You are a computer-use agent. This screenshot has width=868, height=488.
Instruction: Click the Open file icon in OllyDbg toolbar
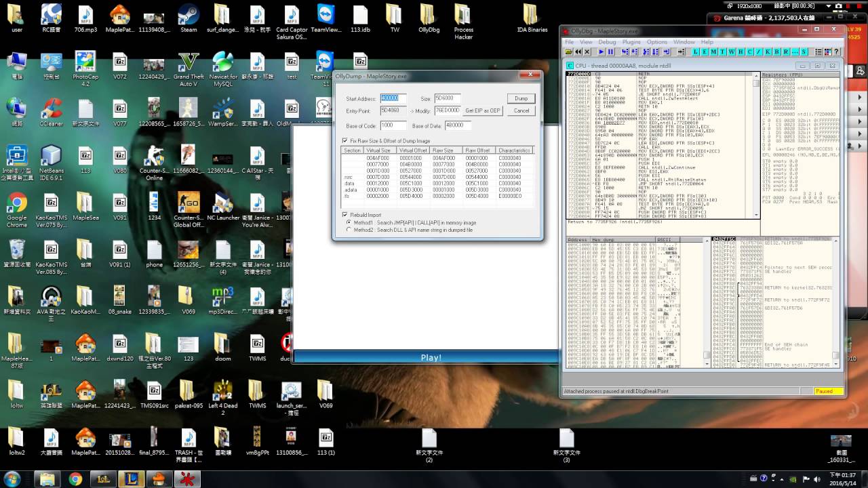[x=569, y=52]
